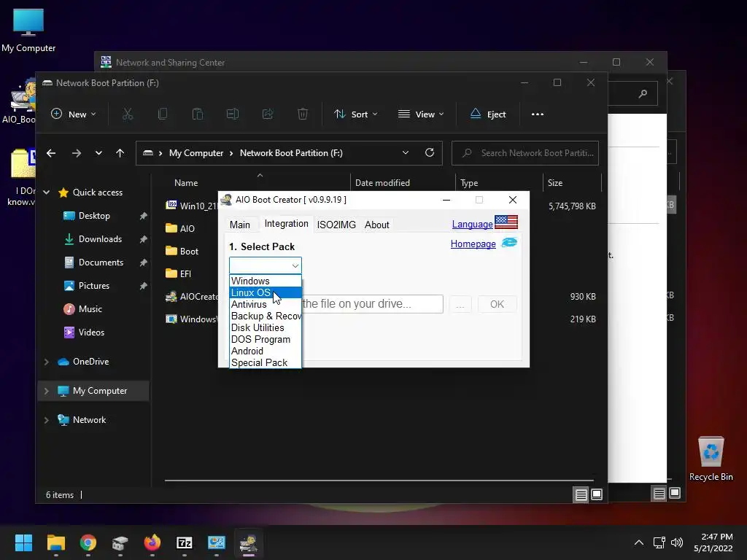Click the Language link
Viewport: 747px width, 560px height.
[x=472, y=225]
